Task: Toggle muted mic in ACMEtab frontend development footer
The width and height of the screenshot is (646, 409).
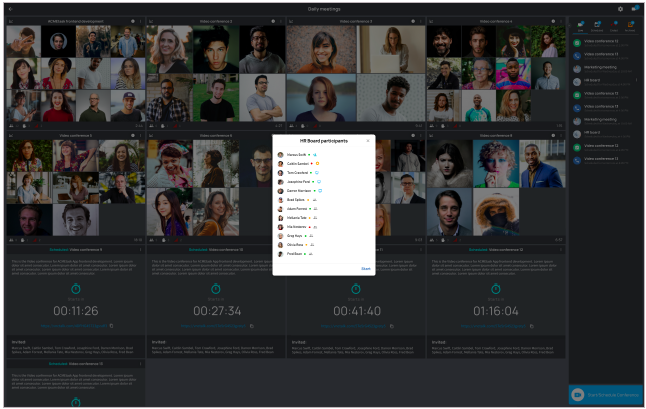Action: tap(36, 126)
